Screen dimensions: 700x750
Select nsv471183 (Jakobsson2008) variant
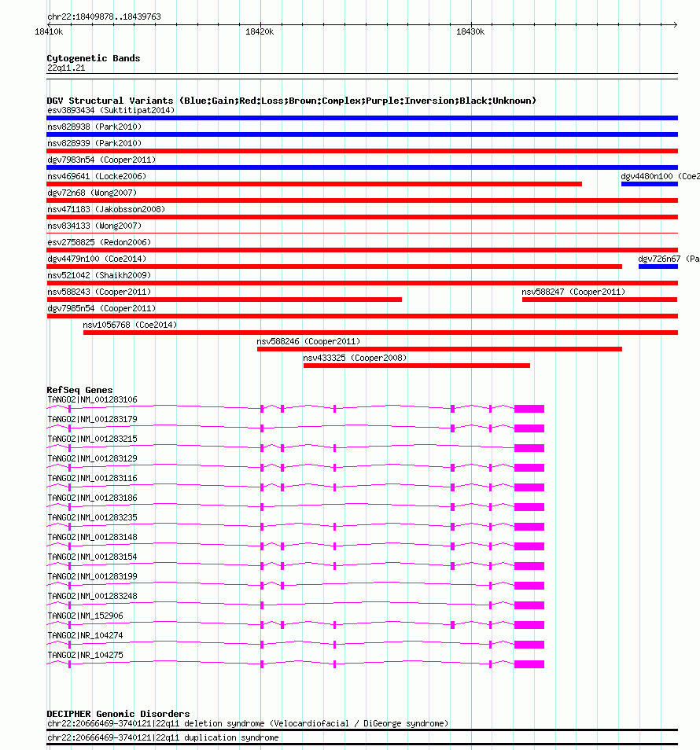tap(106, 209)
